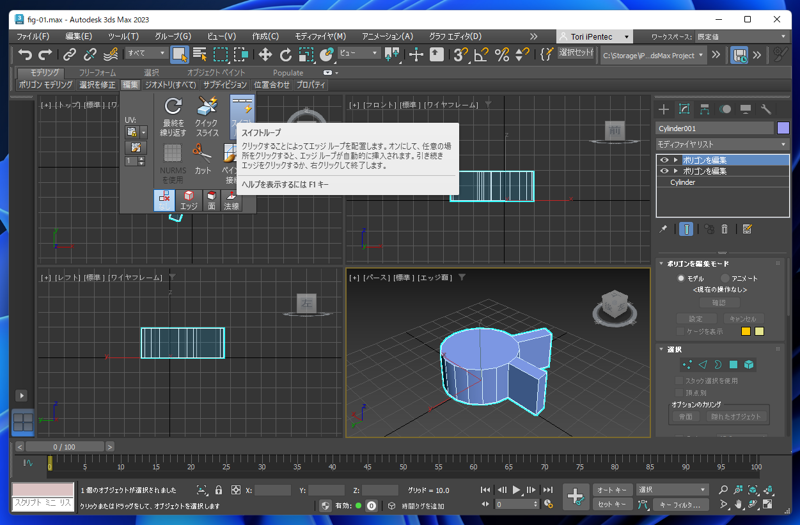Toggle visibility eye of second ポリゴンを編集 modifier
Screen dimensions: 800x525
point(664,171)
